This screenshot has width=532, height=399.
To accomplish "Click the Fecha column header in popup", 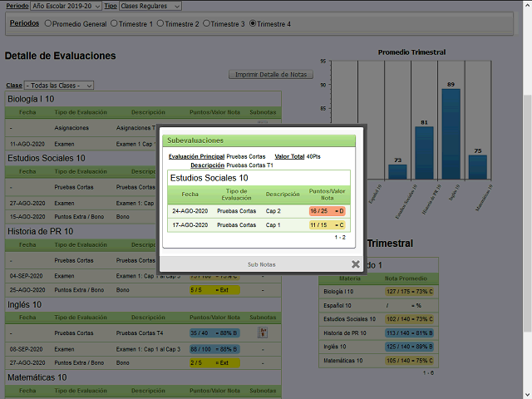I will click(190, 195).
